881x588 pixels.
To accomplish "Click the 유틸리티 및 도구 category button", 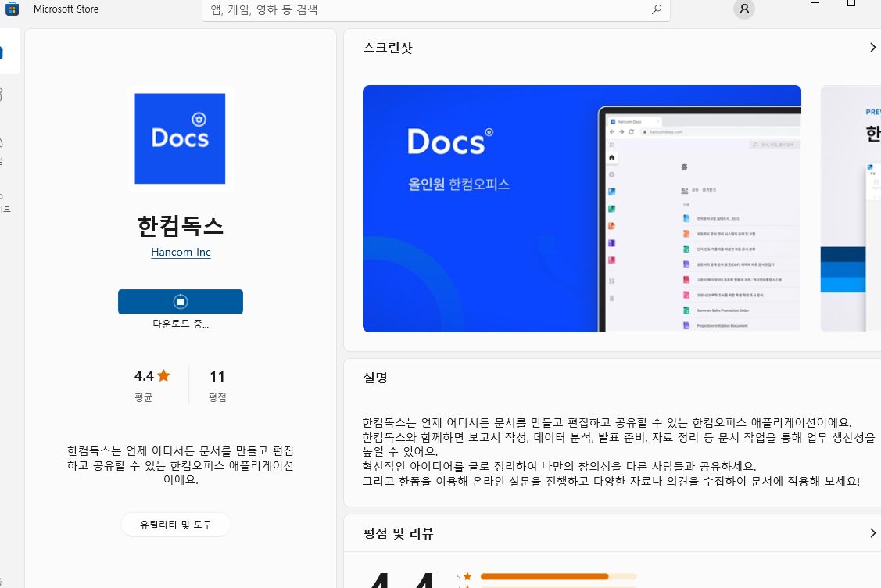I will [x=176, y=525].
